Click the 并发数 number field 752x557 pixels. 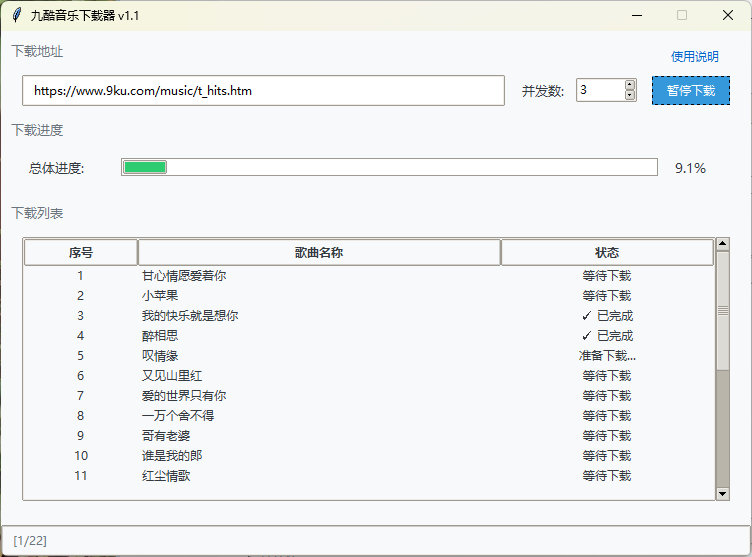point(599,91)
